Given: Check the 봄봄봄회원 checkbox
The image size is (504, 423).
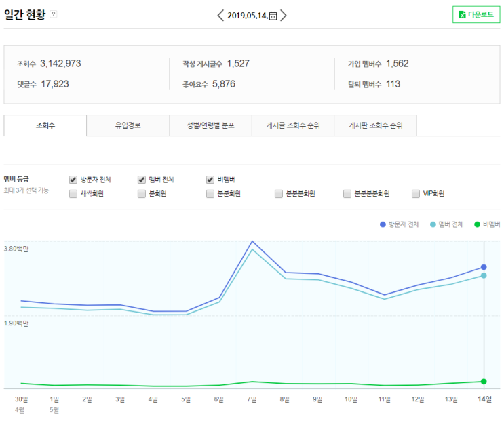Looking at the screenshot, I should coord(279,194).
